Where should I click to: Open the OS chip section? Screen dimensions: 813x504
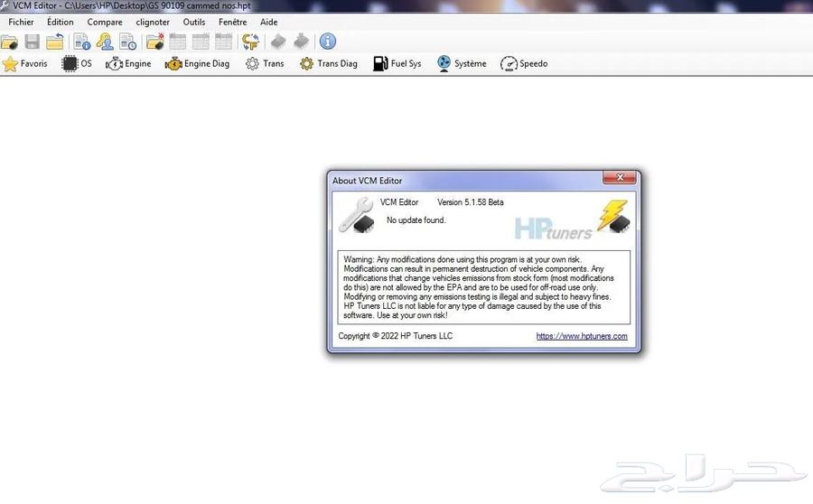[x=77, y=64]
